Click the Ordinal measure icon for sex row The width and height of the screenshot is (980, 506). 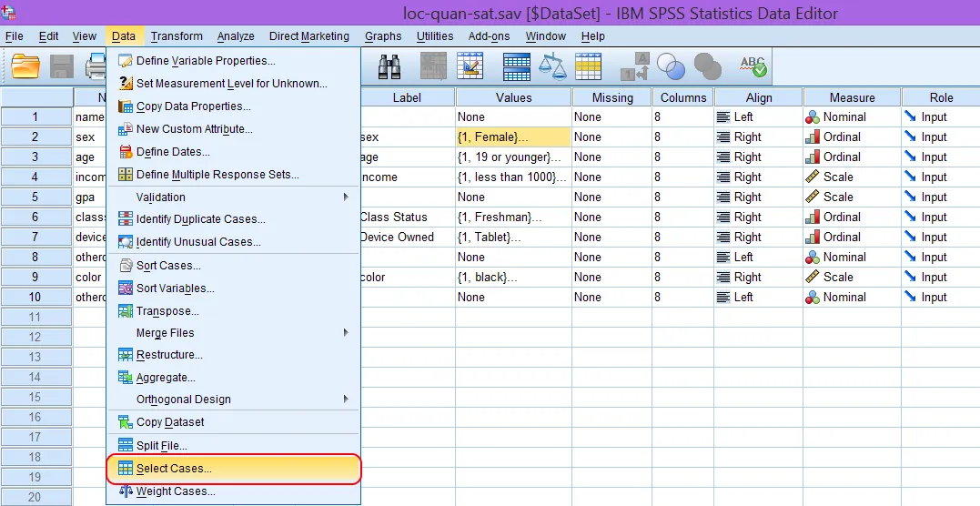coord(813,137)
